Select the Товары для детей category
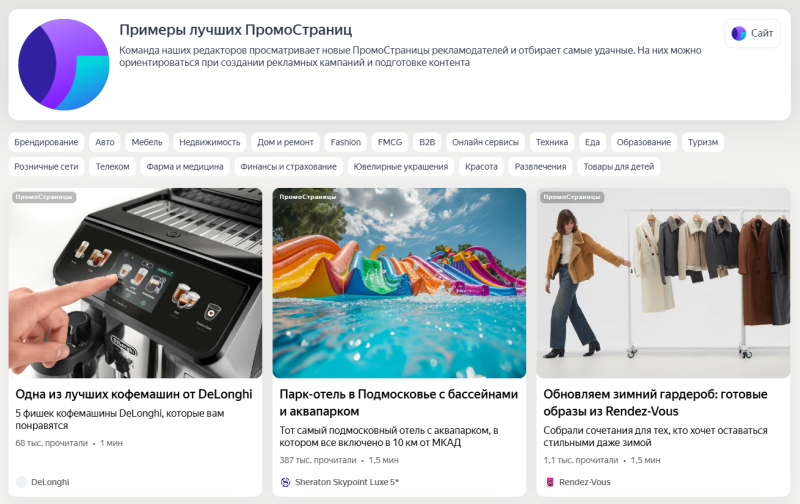Screen dimensions: 800x504 point(618,167)
